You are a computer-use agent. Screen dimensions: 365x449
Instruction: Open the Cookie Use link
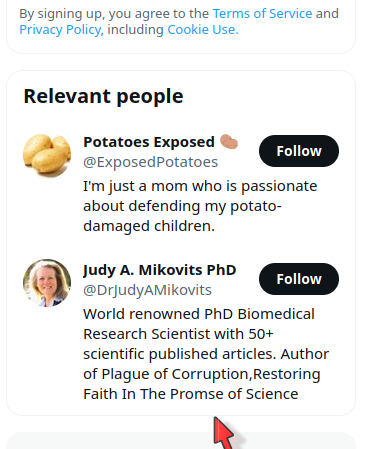point(203,30)
